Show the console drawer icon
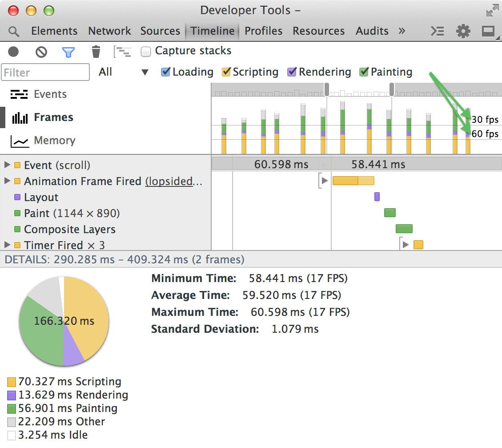The image size is (502, 448). point(438,31)
